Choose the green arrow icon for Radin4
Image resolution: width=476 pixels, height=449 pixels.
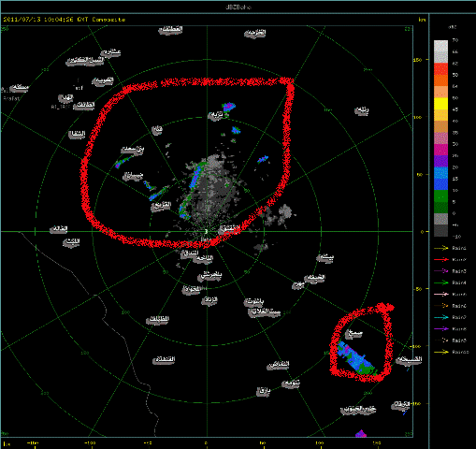441,282
